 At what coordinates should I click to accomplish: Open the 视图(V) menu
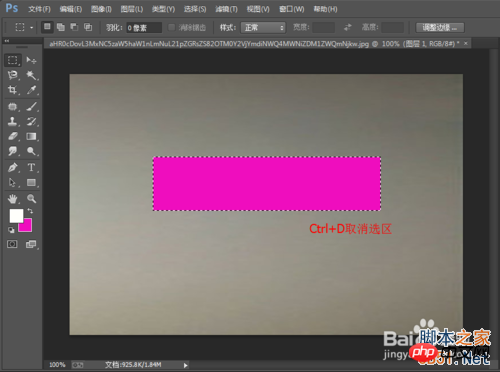coord(258,9)
